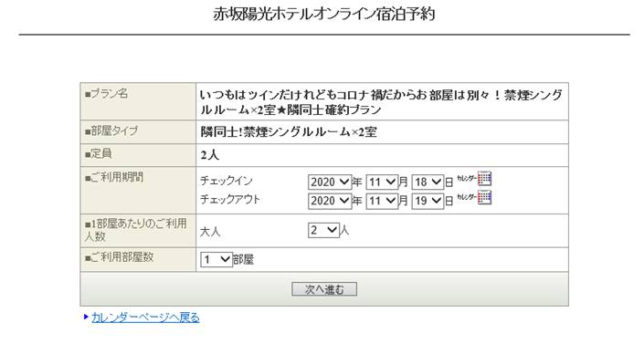Click the 大人 text label
Image resolution: width=644 pixels, height=344 pixels.
(x=210, y=232)
